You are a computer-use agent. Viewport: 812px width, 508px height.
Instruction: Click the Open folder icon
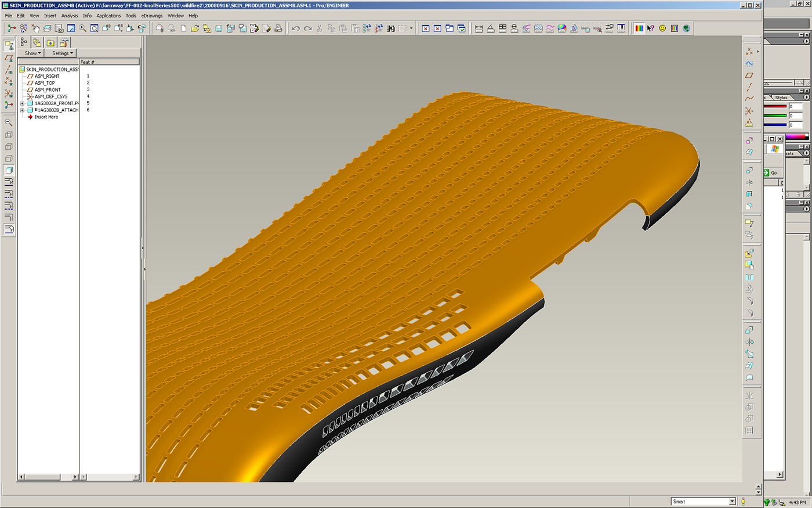[195, 28]
